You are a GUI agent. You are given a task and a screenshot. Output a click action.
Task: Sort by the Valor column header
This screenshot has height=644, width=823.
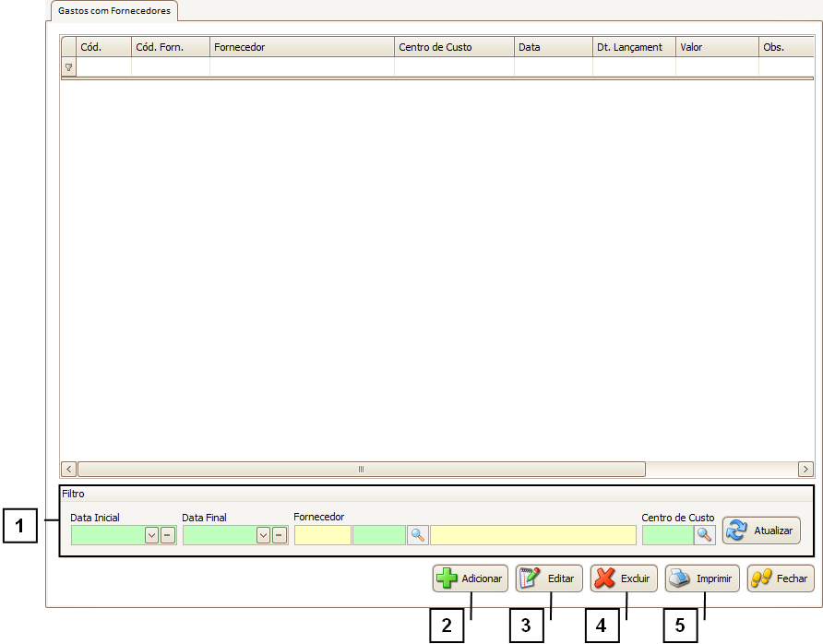coord(716,46)
